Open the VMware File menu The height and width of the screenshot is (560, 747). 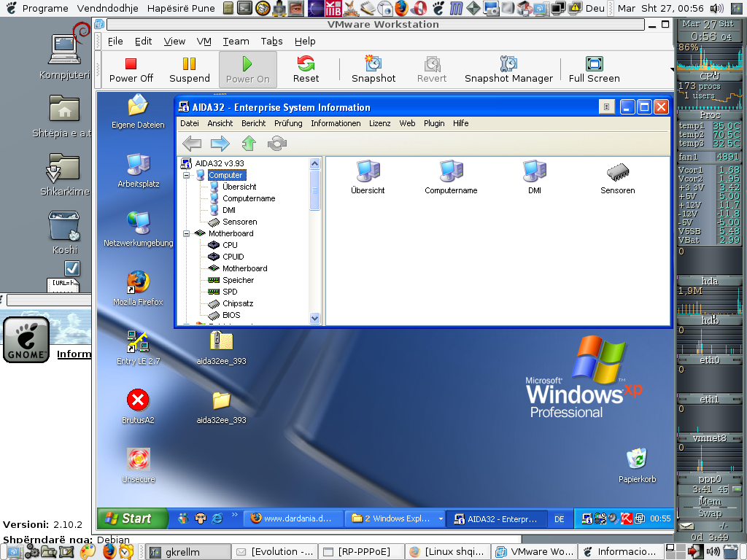click(115, 42)
